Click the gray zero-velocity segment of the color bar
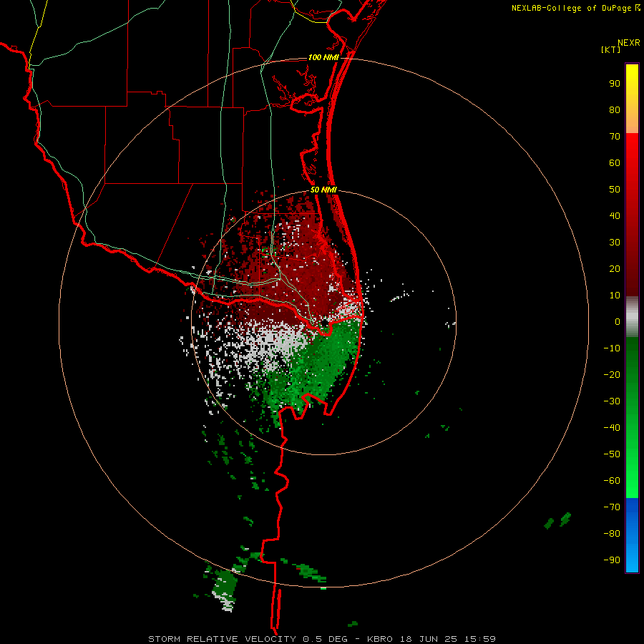Image resolution: width=644 pixels, height=644 pixels. click(632, 317)
